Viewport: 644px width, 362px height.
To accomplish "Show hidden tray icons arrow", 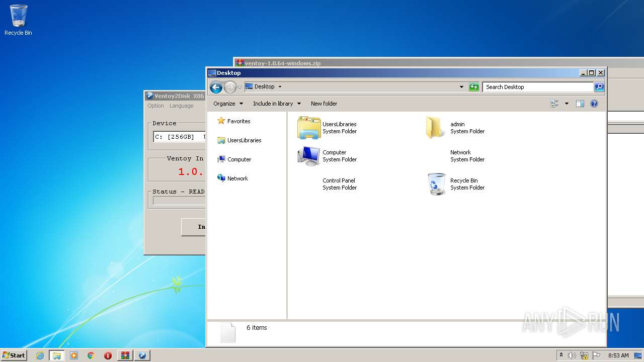I will pos(561,355).
